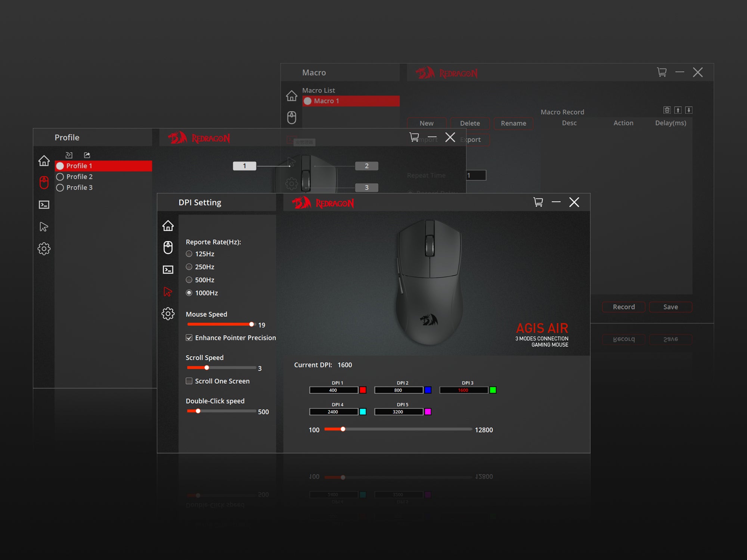Enable Scroll One Screen checkbox

[x=189, y=381]
